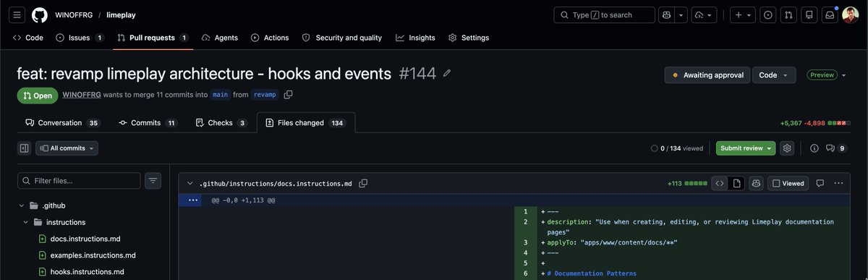
Task: Switch to rich diff view
Action: click(736, 184)
